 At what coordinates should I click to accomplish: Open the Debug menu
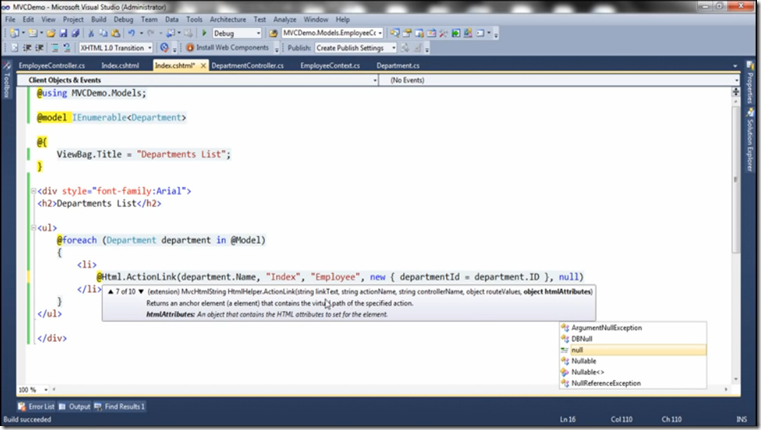click(123, 19)
